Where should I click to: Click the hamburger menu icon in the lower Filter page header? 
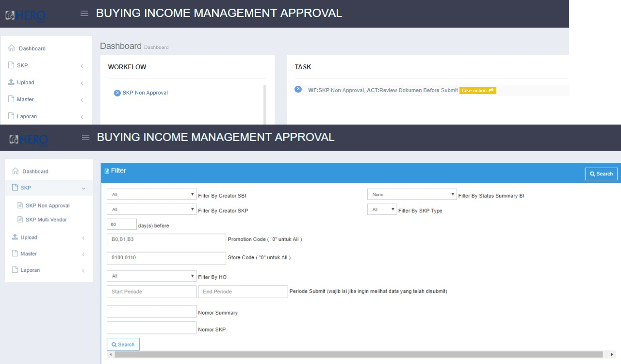coord(86,138)
